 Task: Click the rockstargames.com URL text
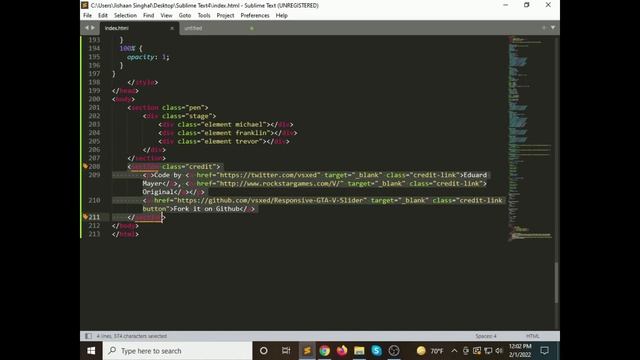pyautogui.click(x=281, y=183)
